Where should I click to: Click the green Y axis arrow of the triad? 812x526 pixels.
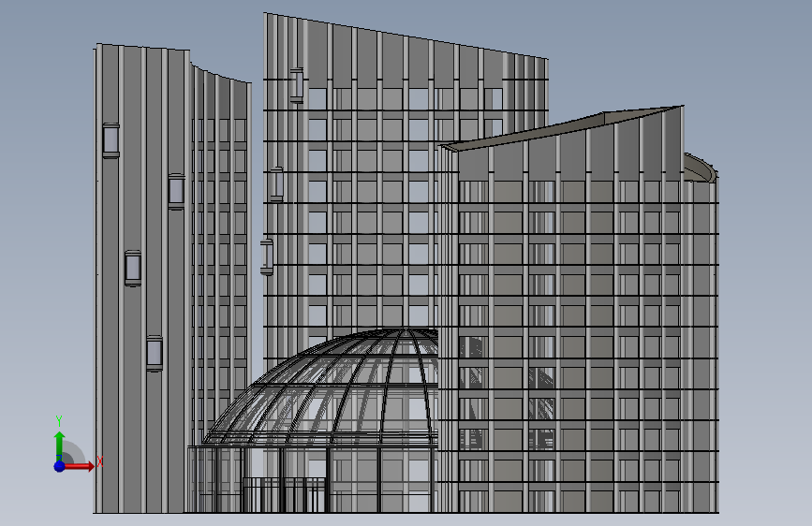tap(60, 446)
